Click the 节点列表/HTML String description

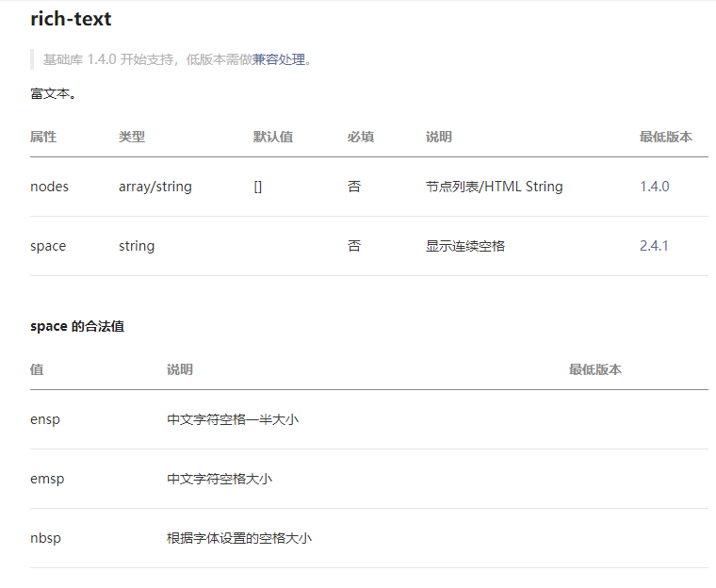494,187
